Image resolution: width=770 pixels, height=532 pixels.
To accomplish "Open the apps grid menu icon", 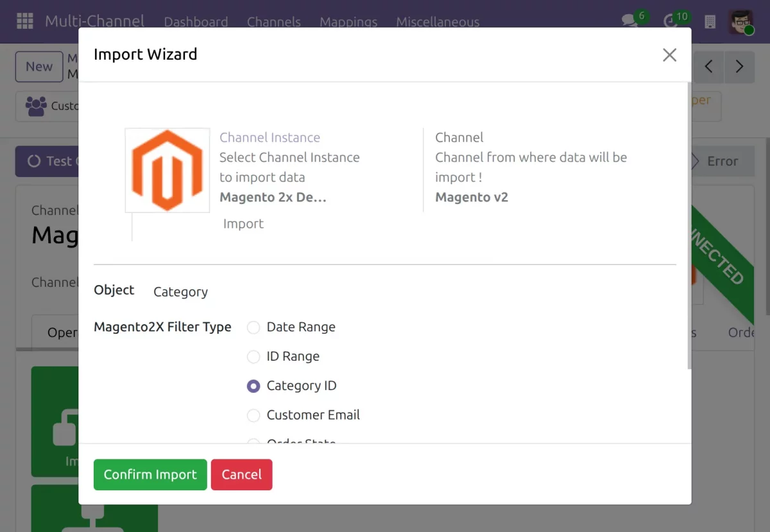I will coord(24,21).
